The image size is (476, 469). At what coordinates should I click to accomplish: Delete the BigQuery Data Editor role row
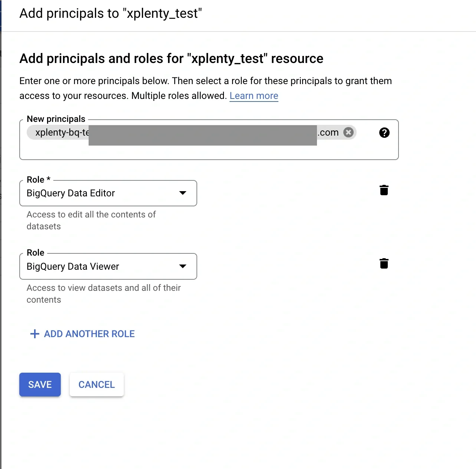coord(384,190)
